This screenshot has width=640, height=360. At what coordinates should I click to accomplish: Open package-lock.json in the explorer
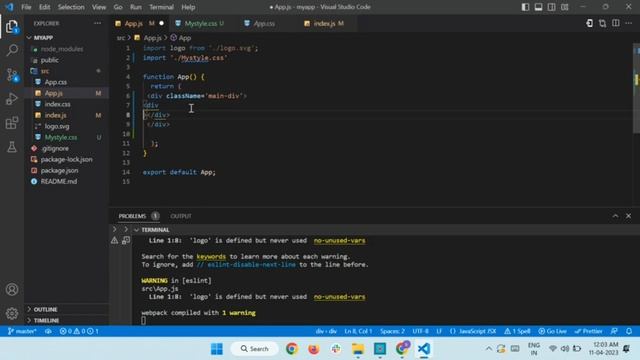(x=66, y=159)
